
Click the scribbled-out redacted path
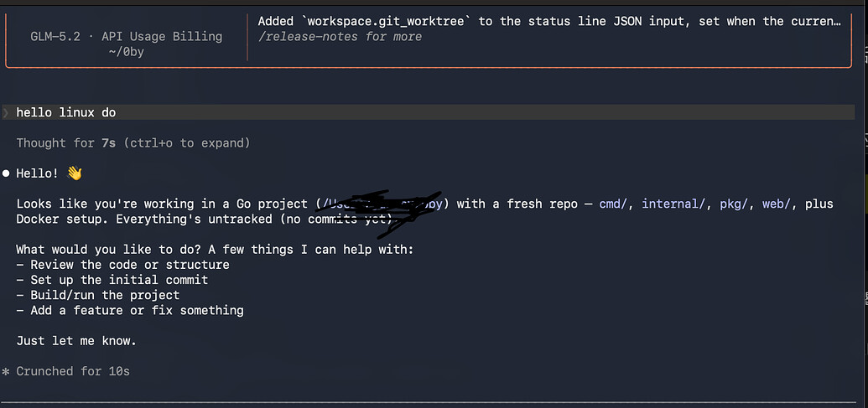(x=382, y=212)
